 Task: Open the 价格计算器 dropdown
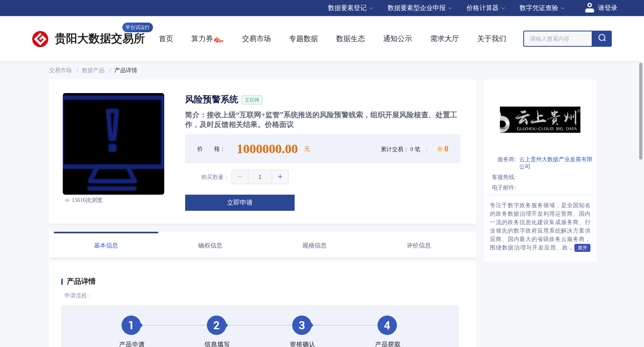tap(485, 8)
